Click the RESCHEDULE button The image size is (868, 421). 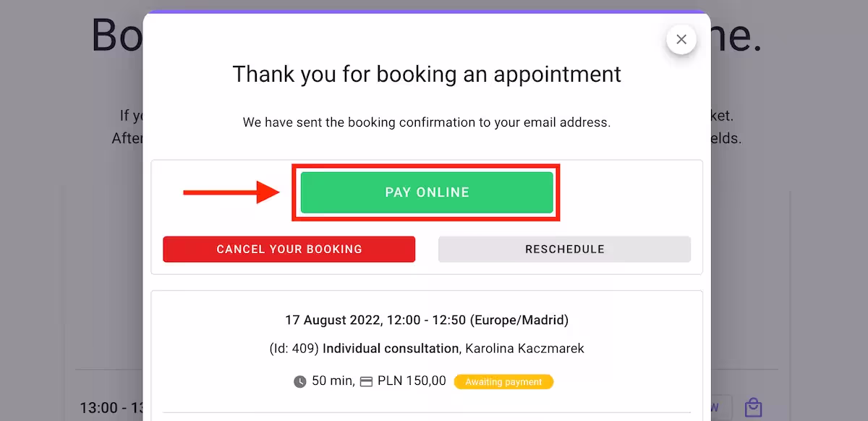tap(564, 249)
